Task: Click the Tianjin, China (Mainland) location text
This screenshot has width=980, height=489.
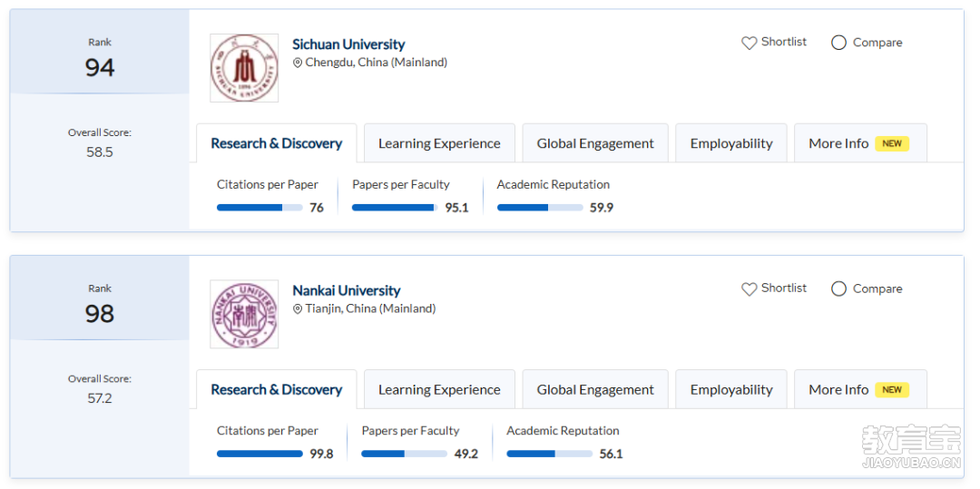Action: 370,308
